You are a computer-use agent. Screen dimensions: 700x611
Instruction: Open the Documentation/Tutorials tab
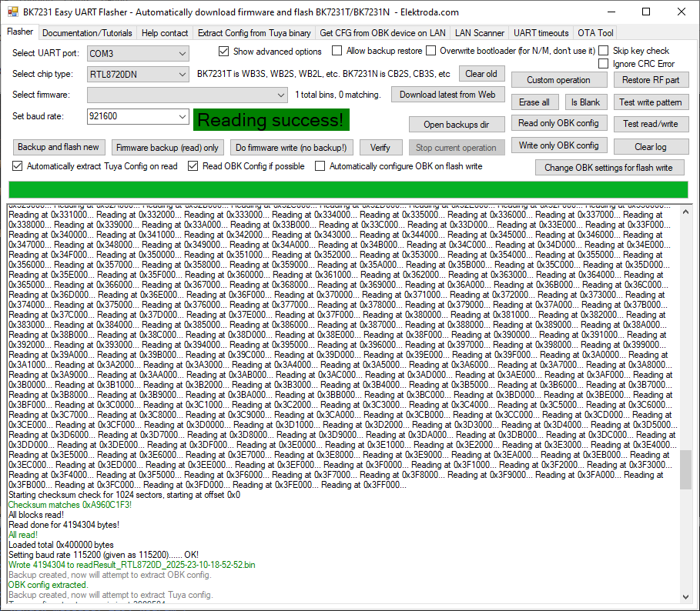point(87,33)
